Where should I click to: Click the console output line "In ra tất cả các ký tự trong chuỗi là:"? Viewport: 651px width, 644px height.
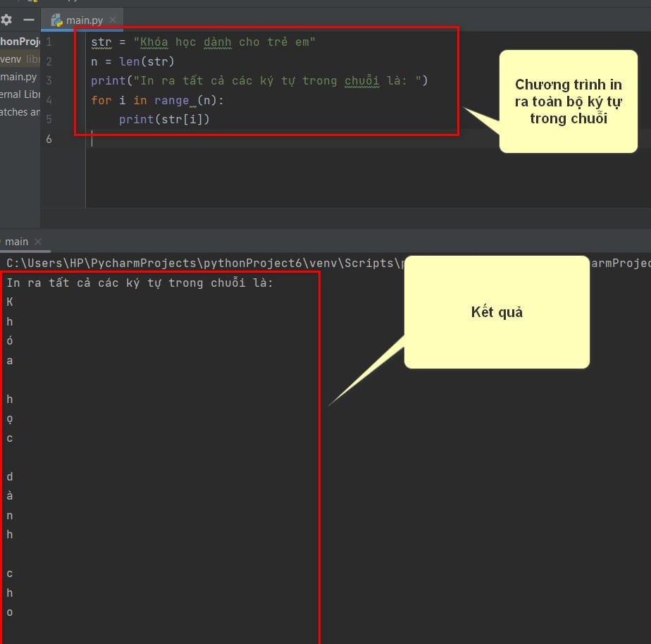click(x=139, y=283)
